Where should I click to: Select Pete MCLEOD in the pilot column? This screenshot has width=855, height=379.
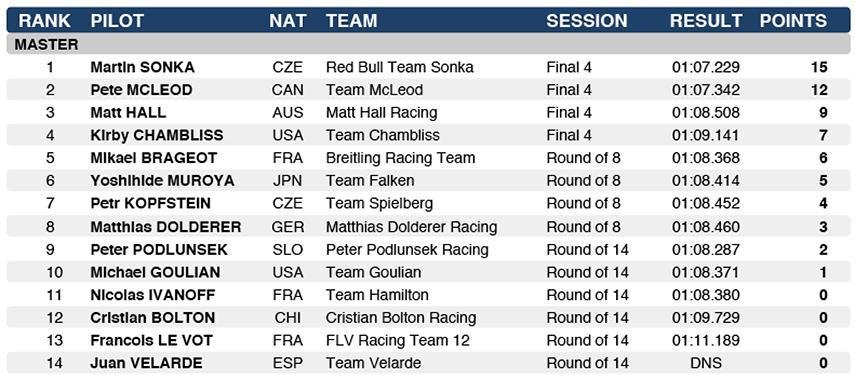point(141,90)
